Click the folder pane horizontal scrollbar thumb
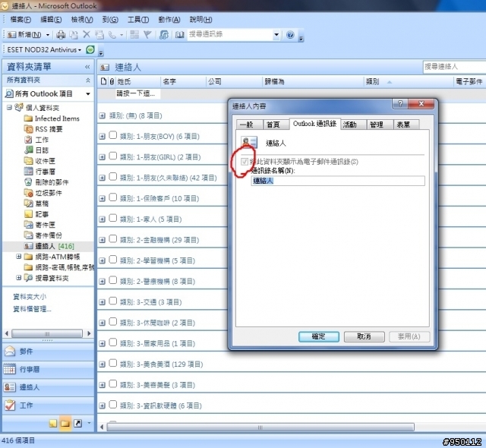 (47, 333)
